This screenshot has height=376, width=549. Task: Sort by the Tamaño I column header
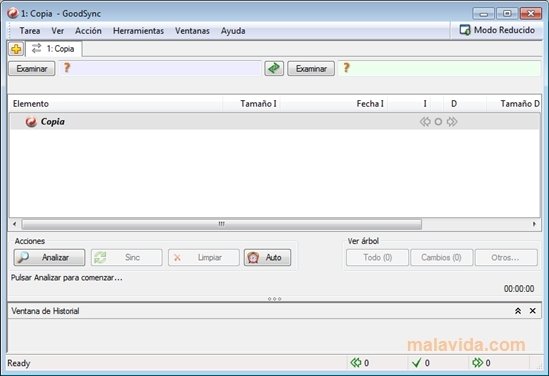[251, 104]
